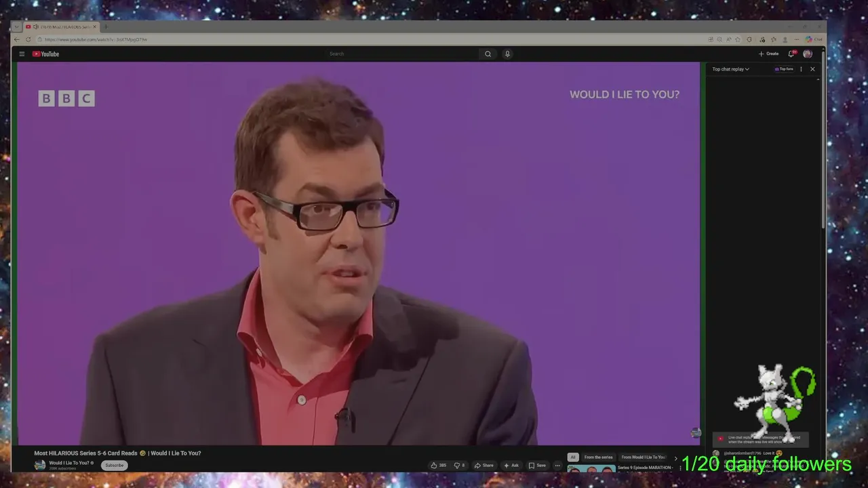Open chat panel three-dot options
This screenshot has width=868, height=488.
(801, 69)
